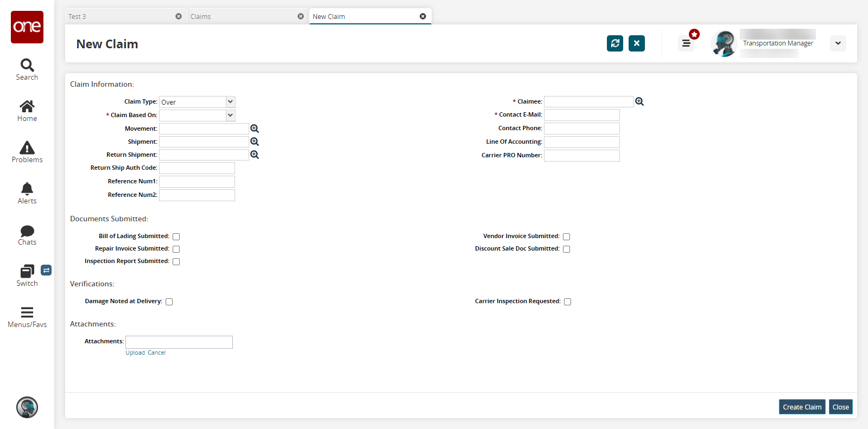This screenshot has width=868, height=429.
Task: Click the Transportation Manager role text
Action: [x=778, y=43]
